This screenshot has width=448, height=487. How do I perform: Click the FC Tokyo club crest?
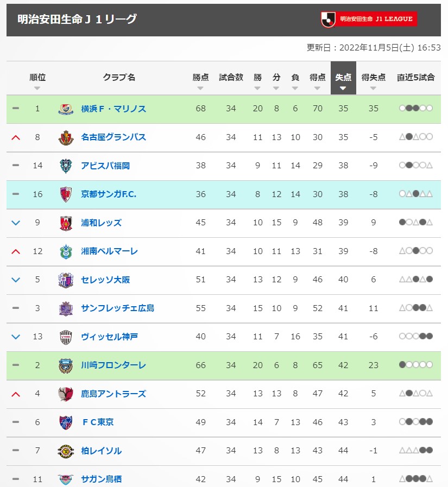(x=66, y=422)
